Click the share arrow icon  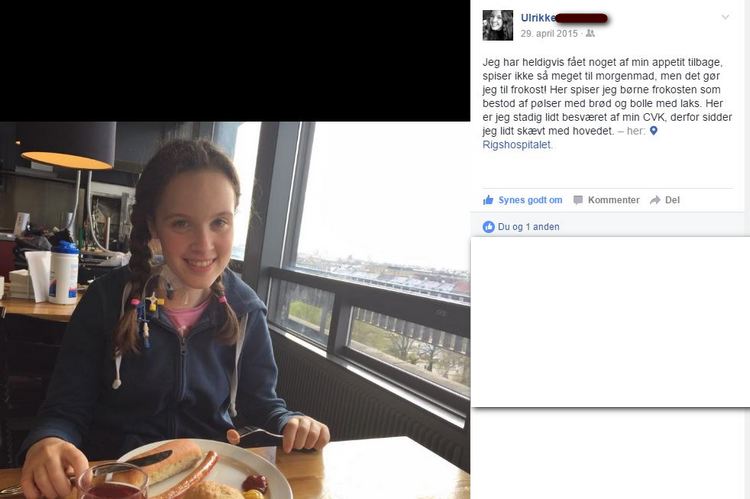tap(655, 200)
